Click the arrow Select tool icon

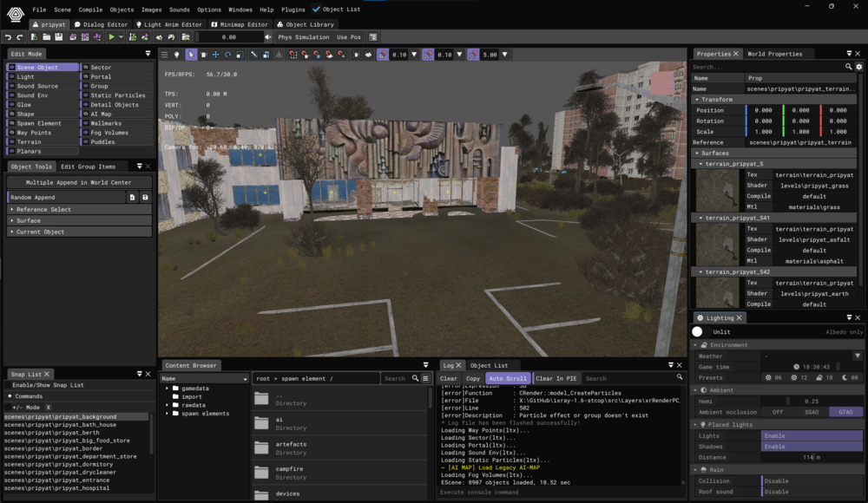191,55
